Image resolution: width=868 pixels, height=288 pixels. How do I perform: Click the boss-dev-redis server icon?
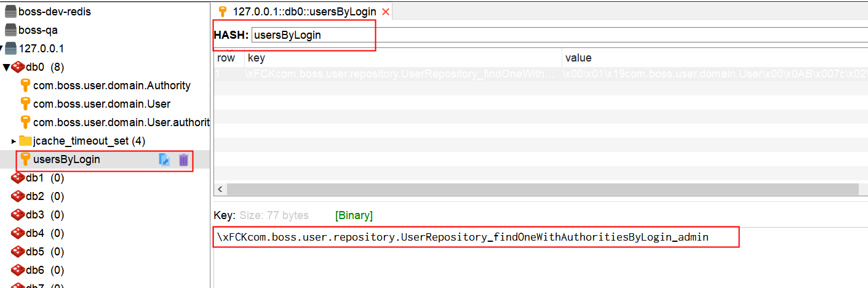point(10,12)
